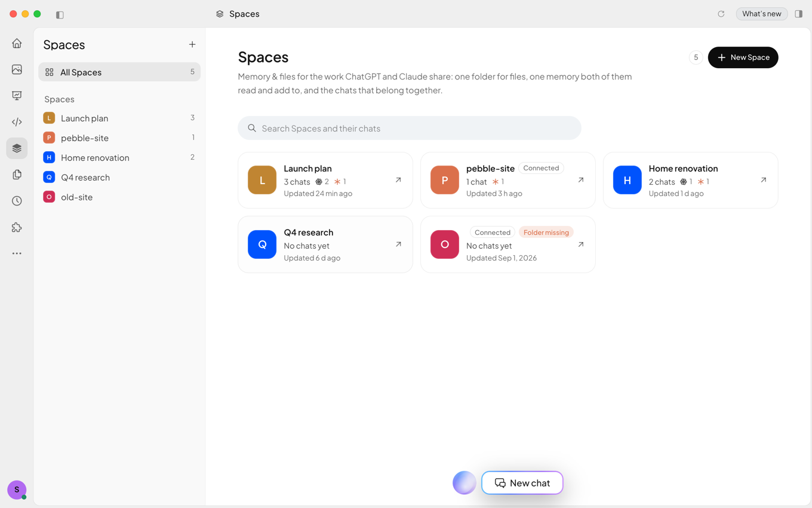Click the ChatGPT icon on Launch plan card
The height and width of the screenshot is (508, 812).
pos(319,182)
